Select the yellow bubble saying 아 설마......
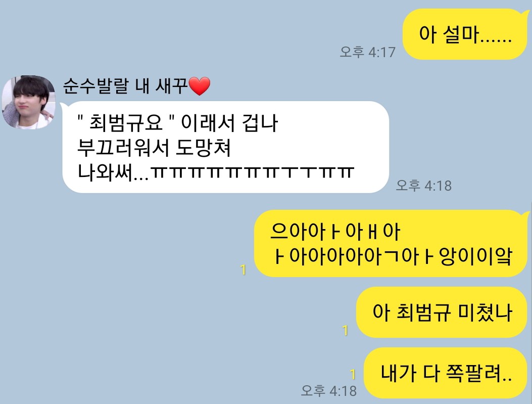Viewport: 532px width, 404px height. pos(464,34)
